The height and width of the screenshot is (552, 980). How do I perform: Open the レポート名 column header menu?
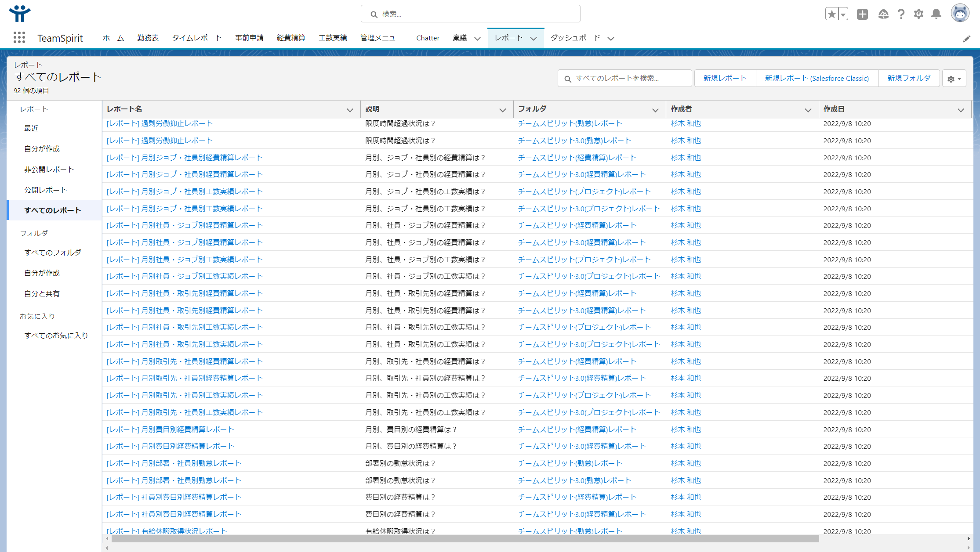click(x=350, y=110)
